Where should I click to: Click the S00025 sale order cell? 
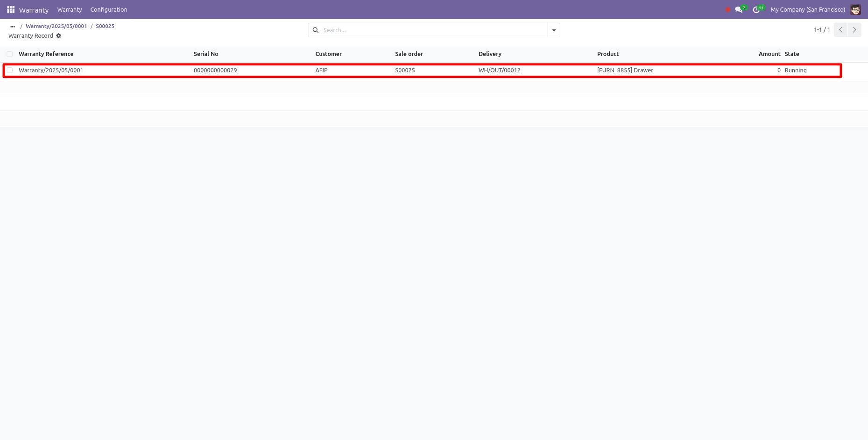tap(405, 70)
